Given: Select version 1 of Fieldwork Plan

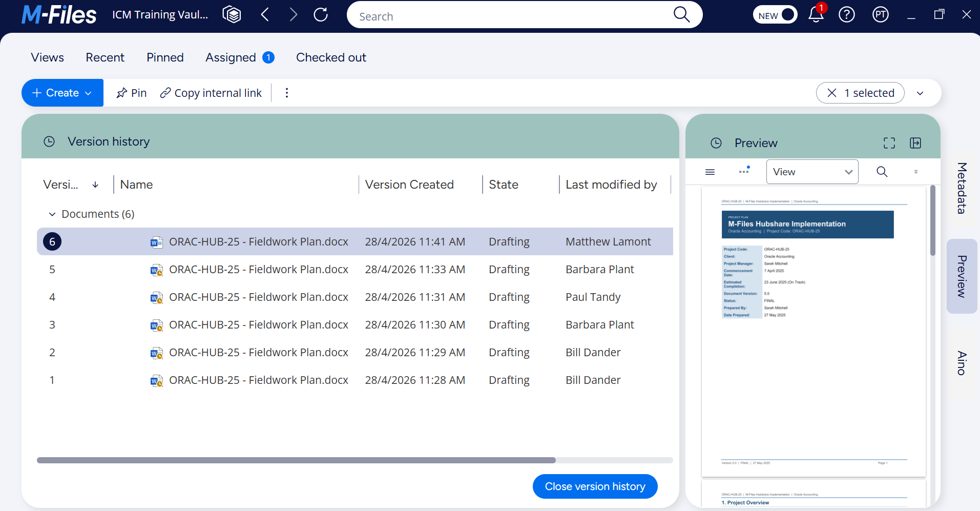Looking at the screenshot, I should tap(355, 380).
